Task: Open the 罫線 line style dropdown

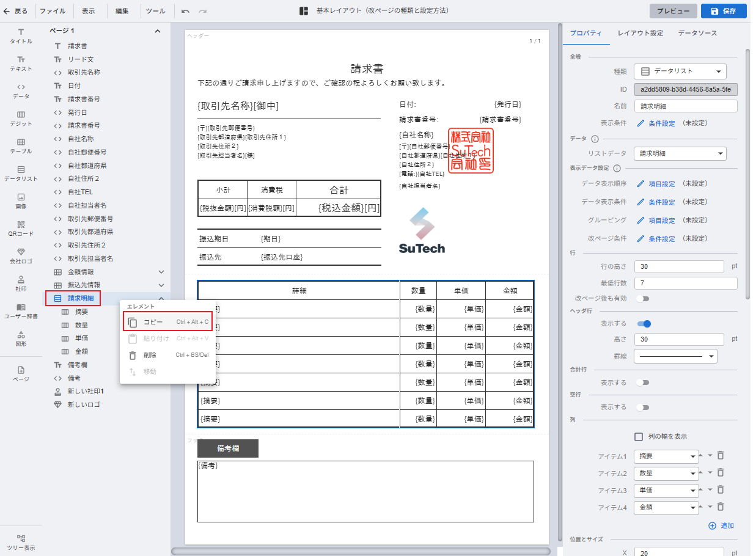Action: tap(675, 356)
